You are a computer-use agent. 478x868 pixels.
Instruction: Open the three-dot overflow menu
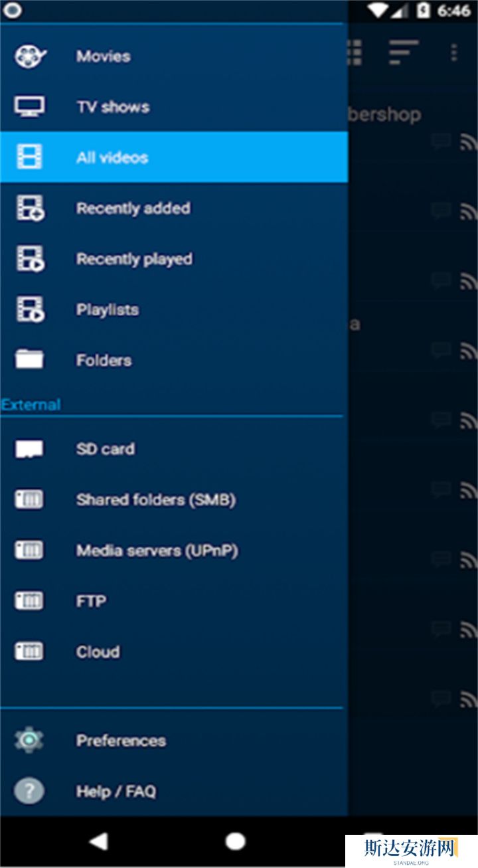point(454,52)
